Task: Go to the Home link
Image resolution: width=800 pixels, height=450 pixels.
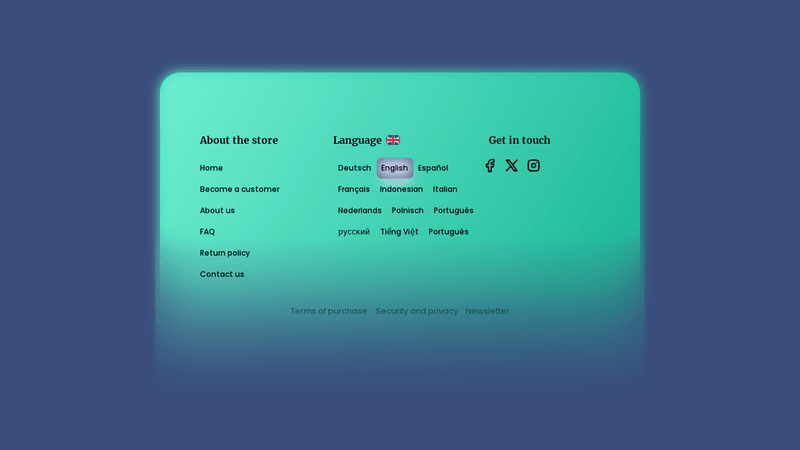Action: (211, 168)
